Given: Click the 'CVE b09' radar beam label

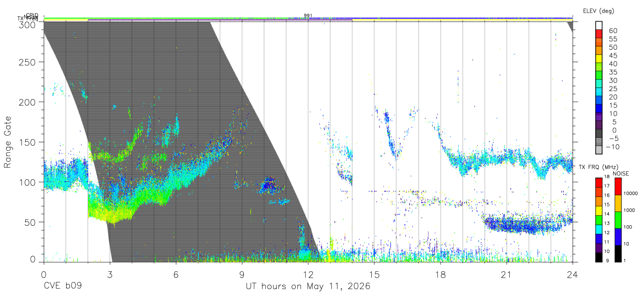Looking at the screenshot, I should pos(62,287).
